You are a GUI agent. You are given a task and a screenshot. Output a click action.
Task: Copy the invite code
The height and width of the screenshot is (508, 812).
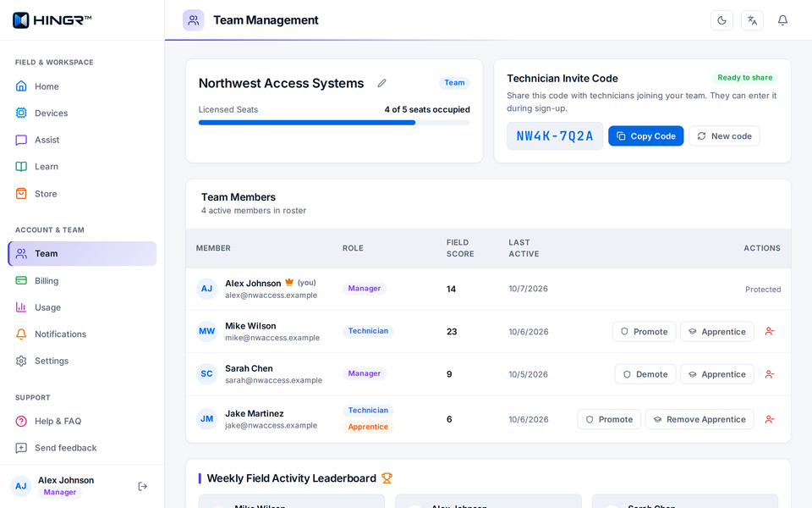tap(645, 135)
